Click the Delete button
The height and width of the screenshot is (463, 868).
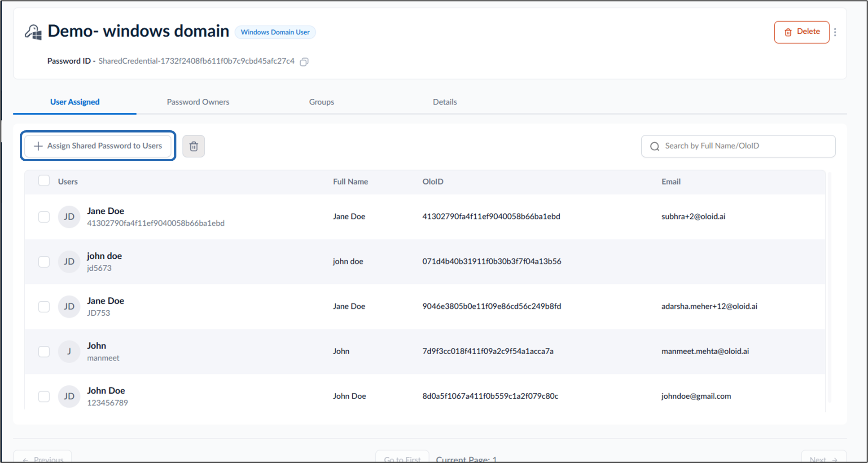[802, 32]
